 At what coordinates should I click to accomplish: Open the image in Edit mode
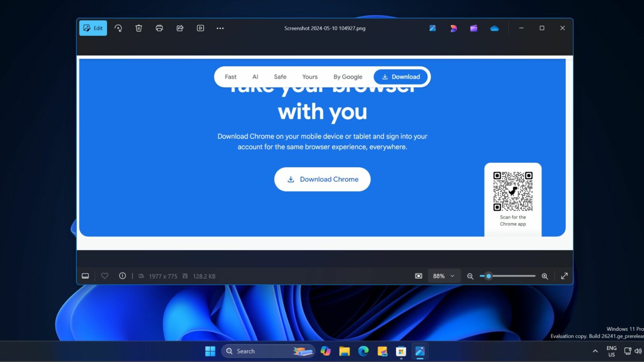click(x=93, y=28)
